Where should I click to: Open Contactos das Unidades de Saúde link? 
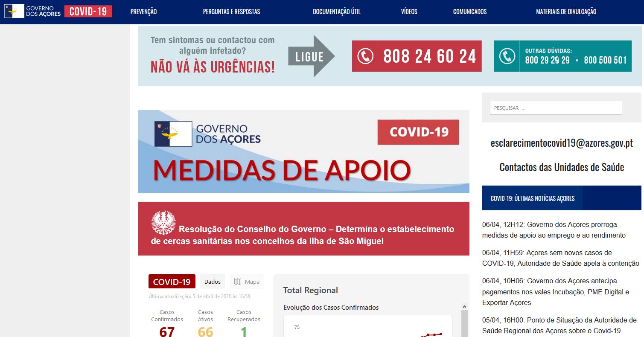[562, 167]
